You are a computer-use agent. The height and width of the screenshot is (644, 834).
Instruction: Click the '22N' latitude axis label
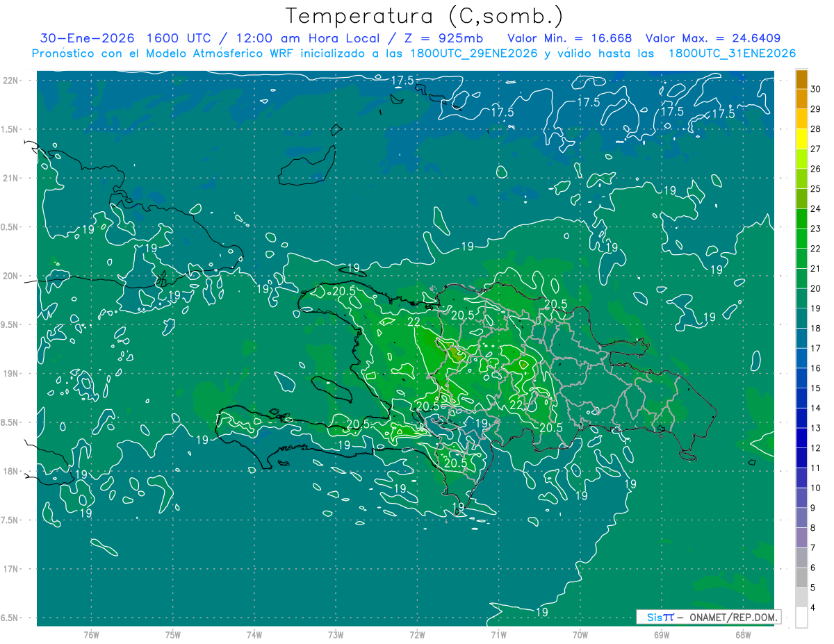12,81
